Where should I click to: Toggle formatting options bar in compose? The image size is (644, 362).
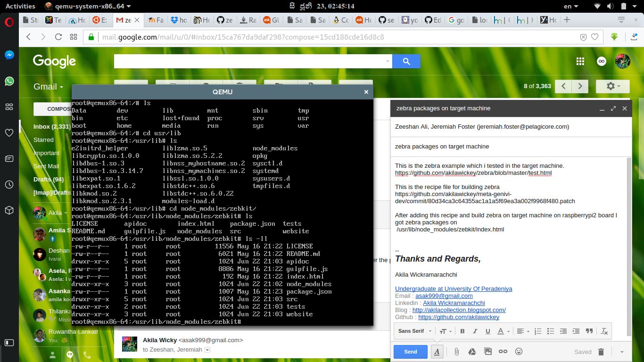(x=437, y=352)
